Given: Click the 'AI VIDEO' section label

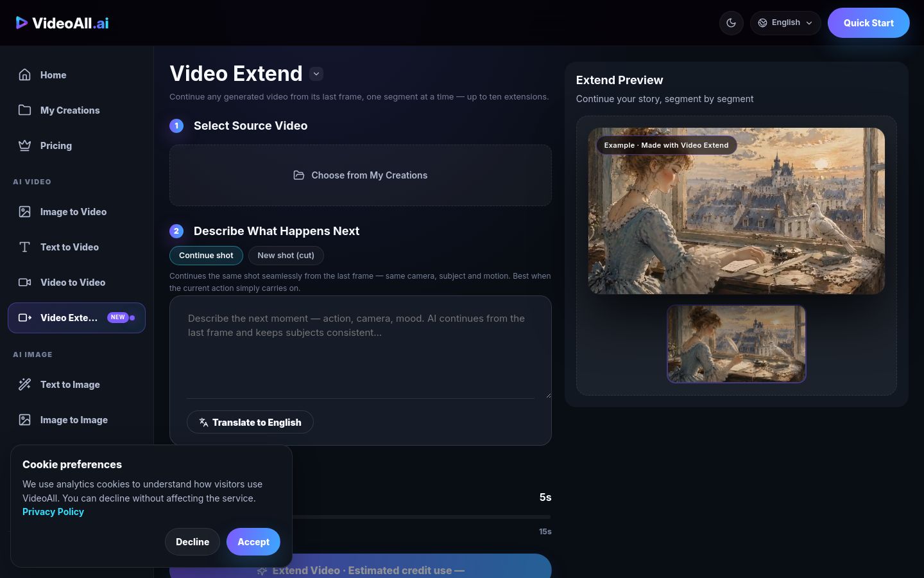Looking at the screenshot, I should 32,182.
